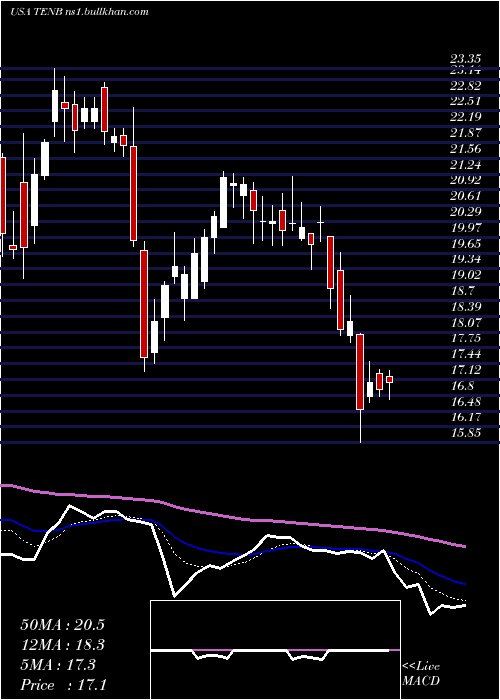Click the 22.51 price axis label
This screenshot has height=700, width=500.
coord(465,102)
